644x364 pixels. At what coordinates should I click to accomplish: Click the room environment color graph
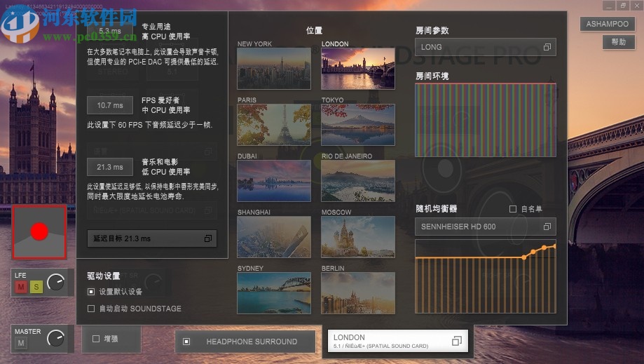486,120
